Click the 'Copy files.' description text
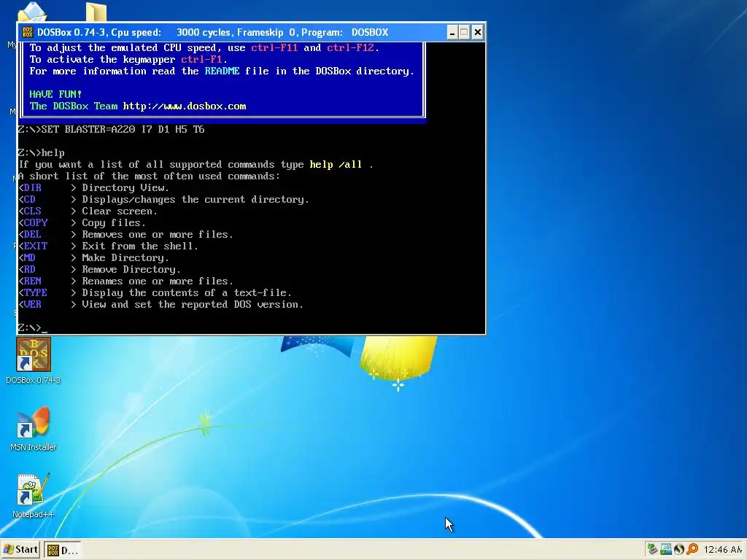This screenshot has height=560, width=747. (114, 223)
